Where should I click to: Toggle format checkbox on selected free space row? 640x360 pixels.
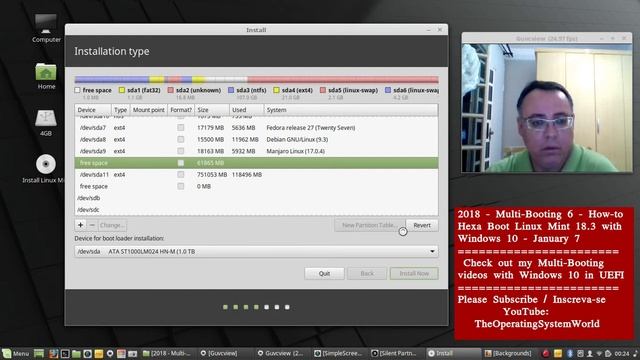[180, 163]
